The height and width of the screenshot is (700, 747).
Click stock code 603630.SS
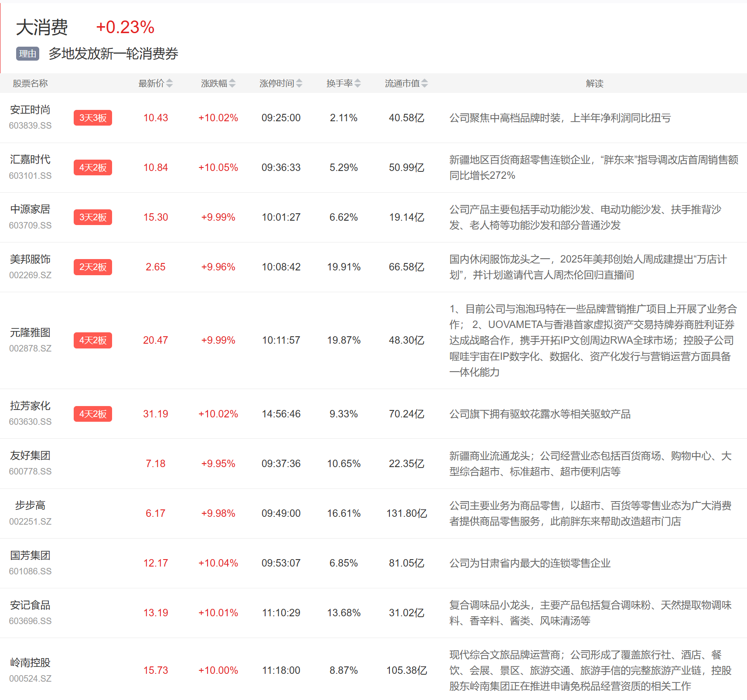[30, 422]
